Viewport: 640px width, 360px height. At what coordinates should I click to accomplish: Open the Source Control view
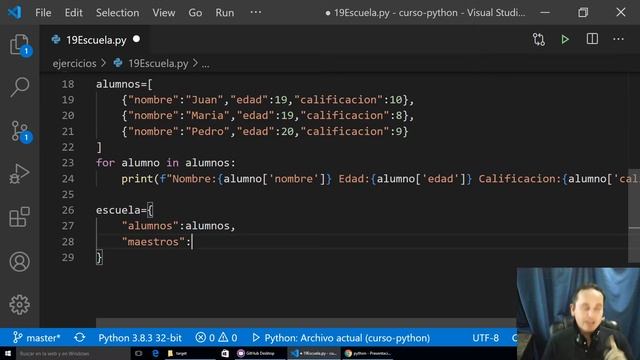[x=20, y=131]
